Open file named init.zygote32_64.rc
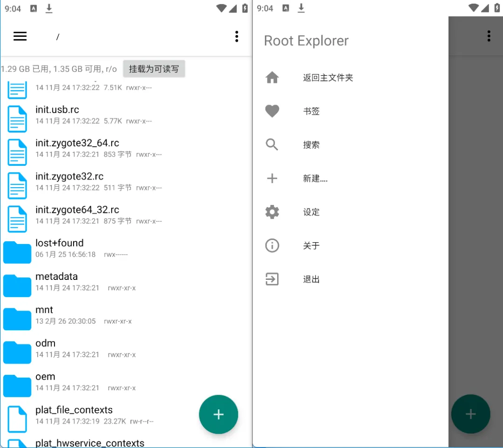 tap(77, 143)
